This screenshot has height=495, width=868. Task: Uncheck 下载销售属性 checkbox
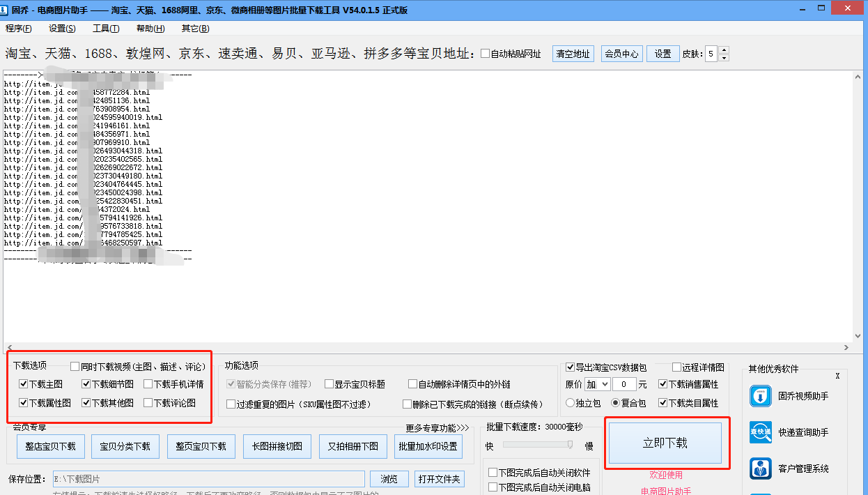[x=662, y=384]
